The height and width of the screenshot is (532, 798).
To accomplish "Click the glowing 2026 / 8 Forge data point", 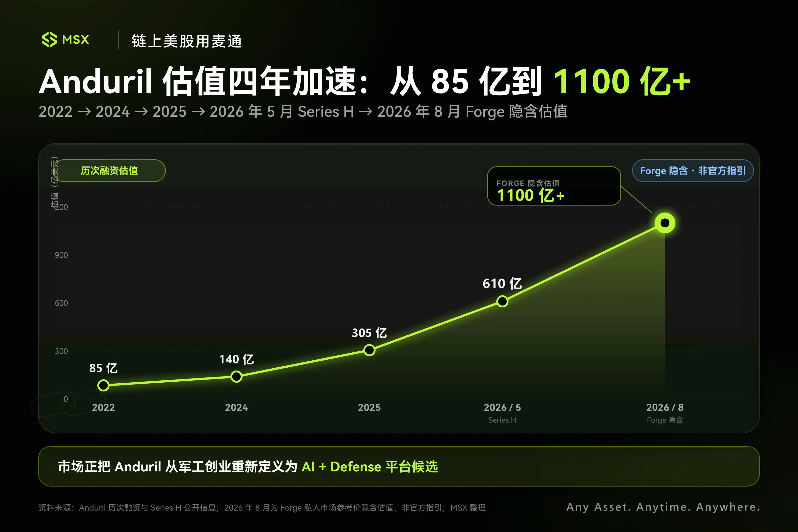I will (x=665, y=223).
